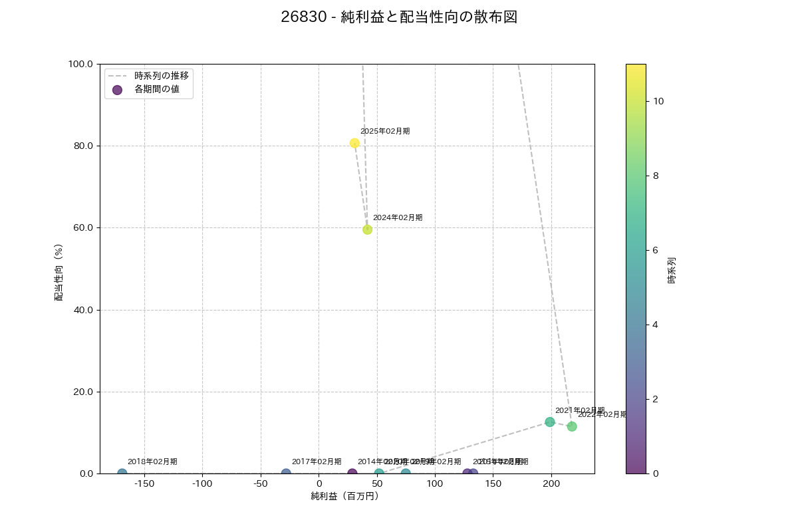The image size is (798, 532).
Task: Click the purple circle marker in legend
Action: 117,90
